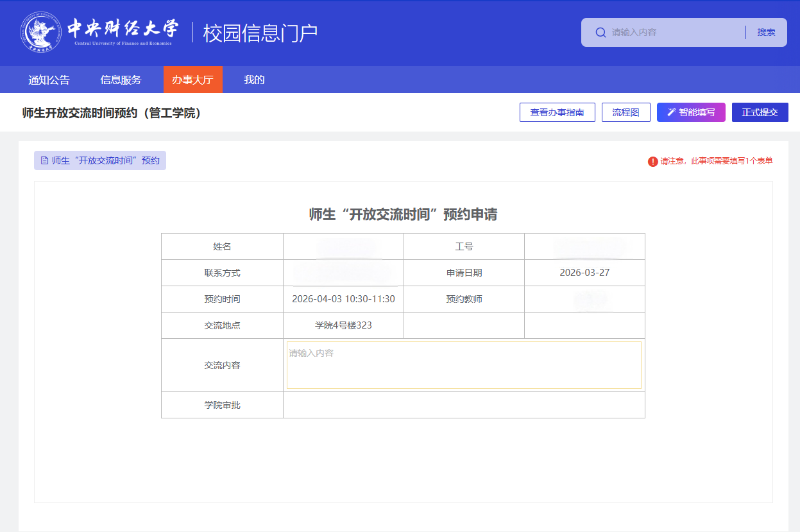Select the 办事大厅 tab
This screenshot has height=532, width=800.
click(x=192, y=80)
